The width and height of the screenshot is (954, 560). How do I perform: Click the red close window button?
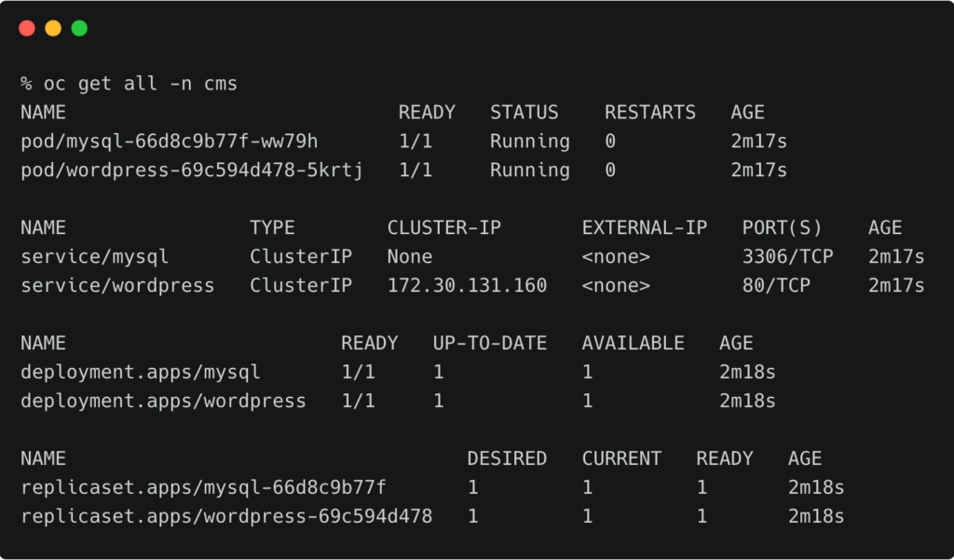[27, 28]
